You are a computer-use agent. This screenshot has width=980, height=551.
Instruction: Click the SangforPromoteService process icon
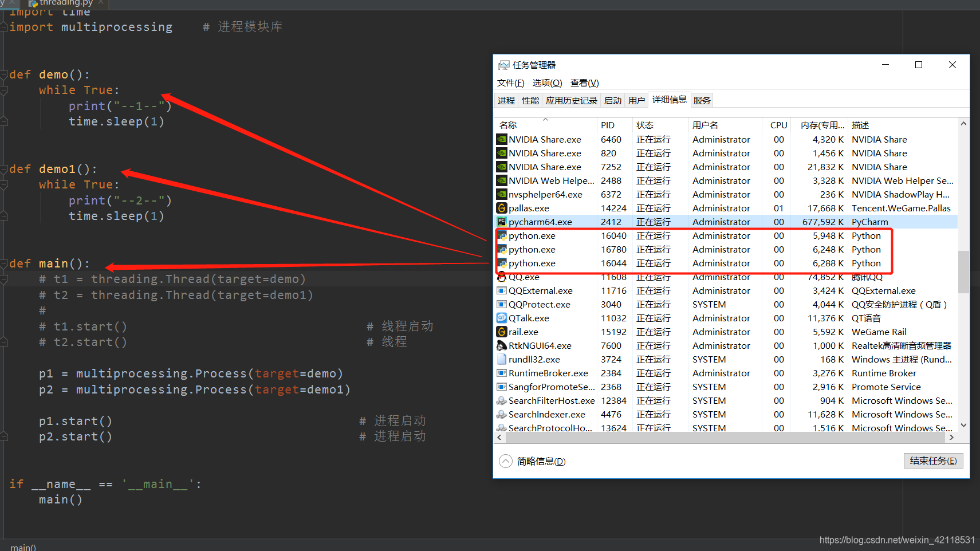[x=502, y=387]
